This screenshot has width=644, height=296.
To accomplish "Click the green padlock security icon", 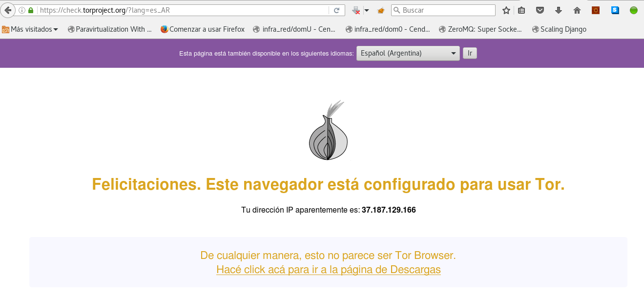I will tap(31, 10).
